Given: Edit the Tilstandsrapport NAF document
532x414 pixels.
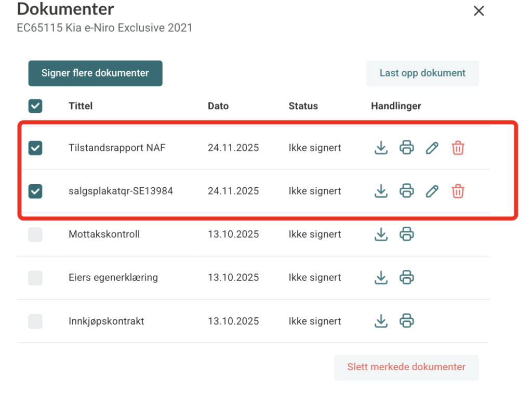Looking at the screenshot, I should click(x=432, y=148).
